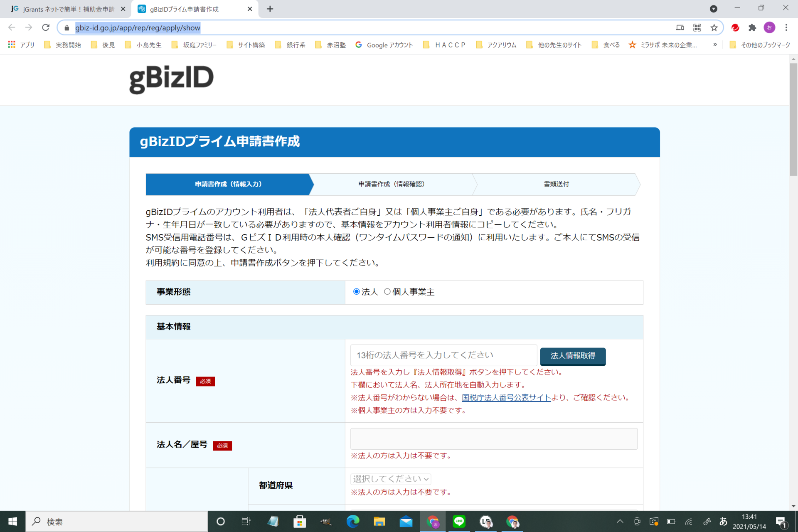Open File Explorer from taskbar
The height and width of the screenshot is (532, 798).
379,522
